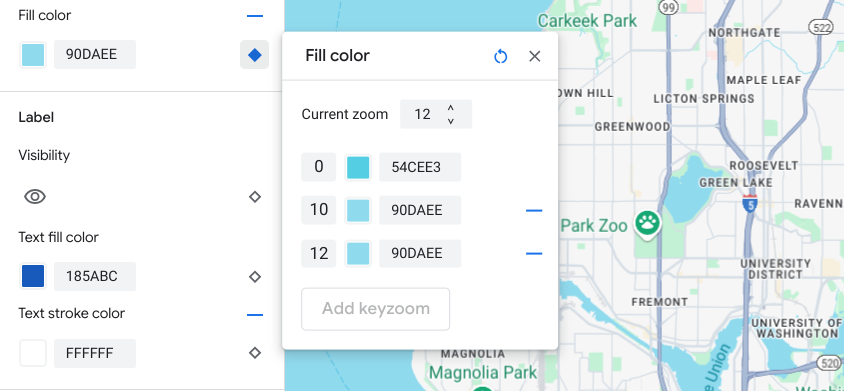
Task: Remove Fill color style via blue minus
Action: click(x=255, y=16)
